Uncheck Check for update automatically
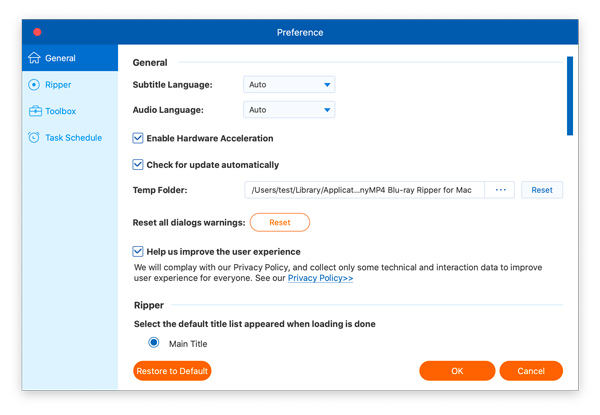600x415 pixels. [138, 165]
